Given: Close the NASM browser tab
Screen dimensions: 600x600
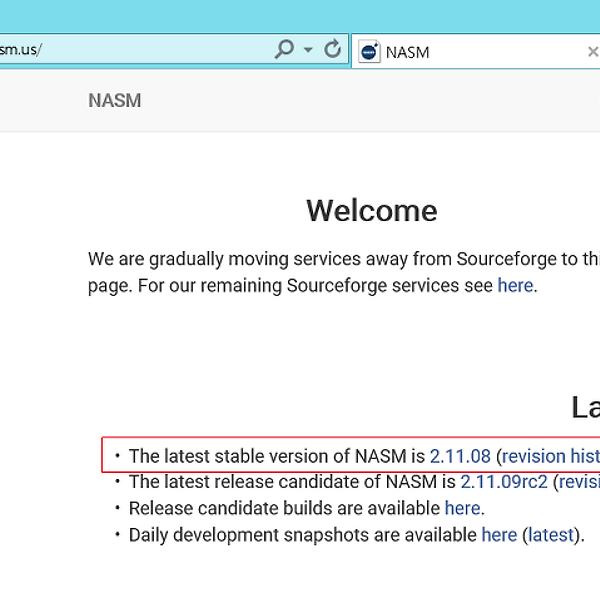Looking at the screenshot, I should click(592, 52).
